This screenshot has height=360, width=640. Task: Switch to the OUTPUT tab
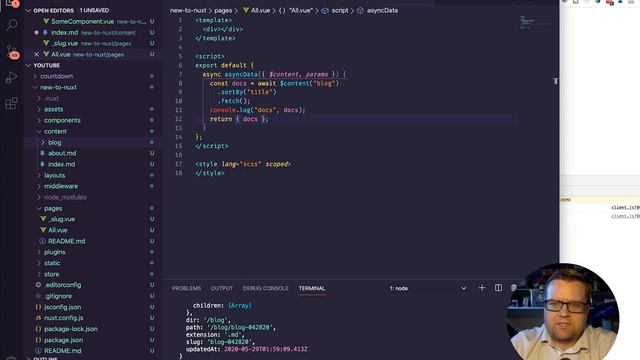coord(222,288)
